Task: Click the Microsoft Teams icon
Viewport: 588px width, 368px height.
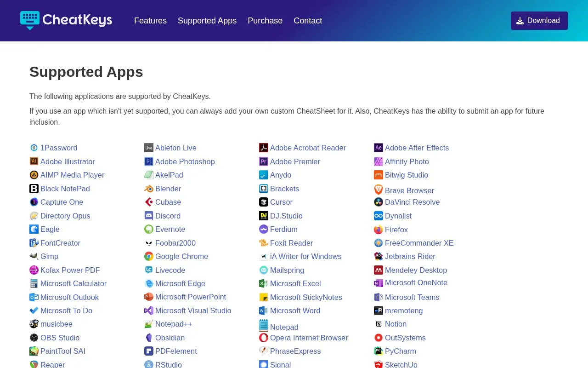Action: click(x=379, y=297)
